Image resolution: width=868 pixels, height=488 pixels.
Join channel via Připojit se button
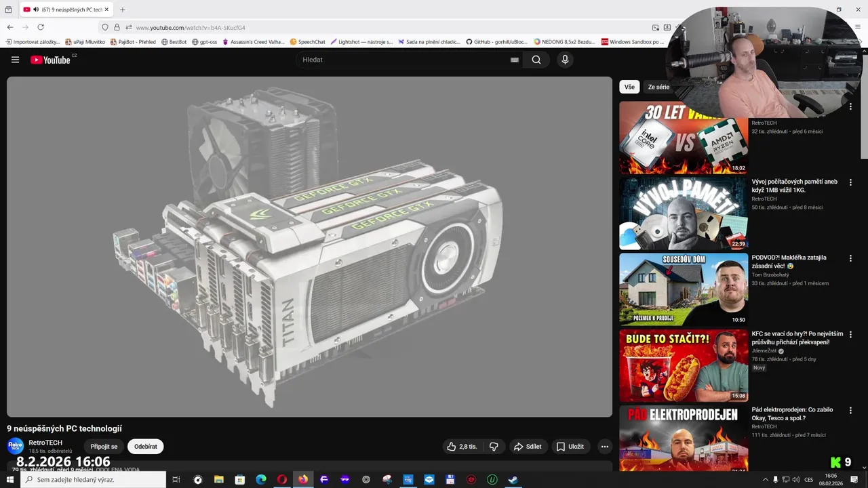coord(104,447)
